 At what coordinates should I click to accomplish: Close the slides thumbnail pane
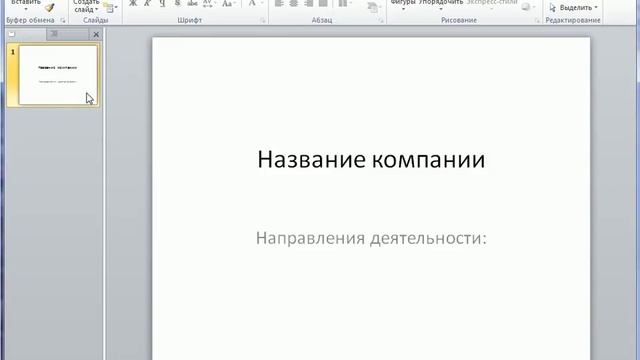pos(96,35)
